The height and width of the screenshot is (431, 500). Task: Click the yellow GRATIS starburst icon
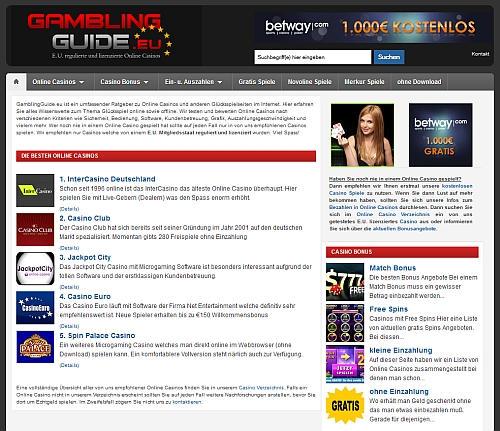tap(345, 405)
